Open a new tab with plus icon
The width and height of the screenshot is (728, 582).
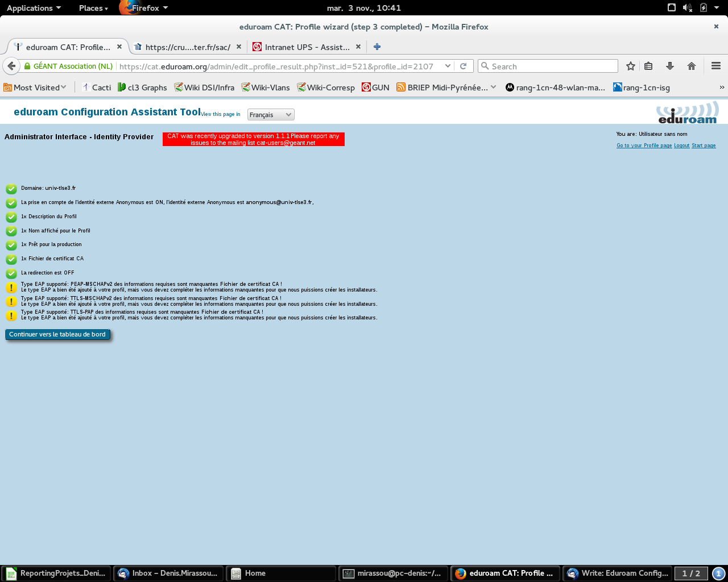click(x=377, y=47)
